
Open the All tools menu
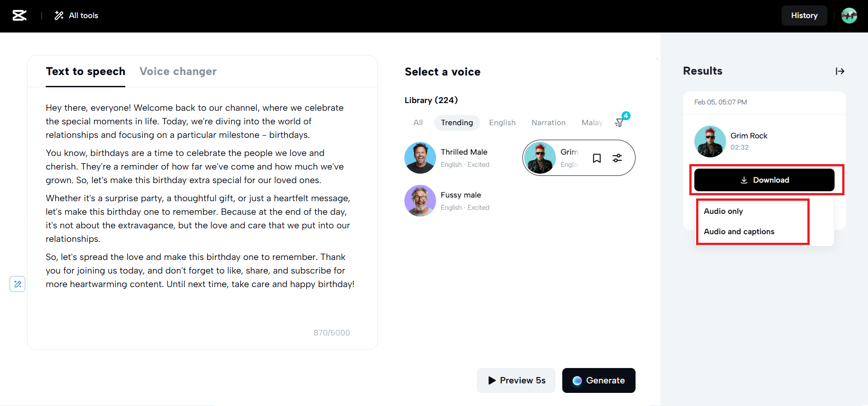tap(76, 15)
